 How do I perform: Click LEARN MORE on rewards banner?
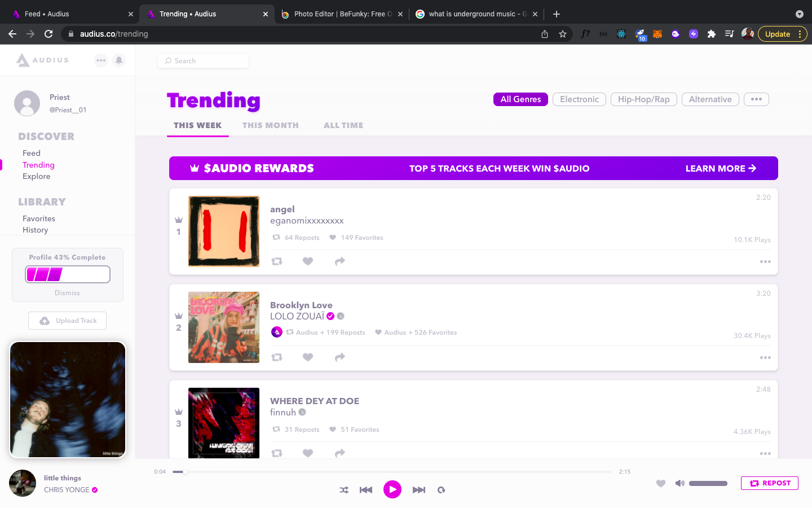click(721, 168)
